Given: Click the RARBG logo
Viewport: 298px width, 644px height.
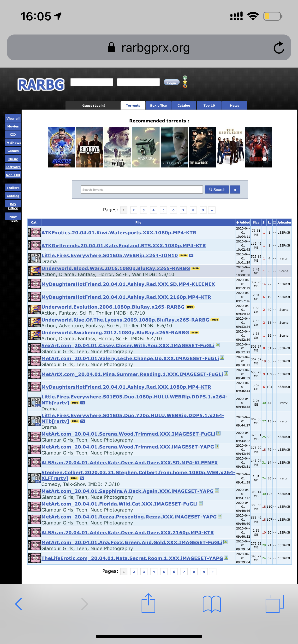Looking at the screenshot, I should click(41, 84).
